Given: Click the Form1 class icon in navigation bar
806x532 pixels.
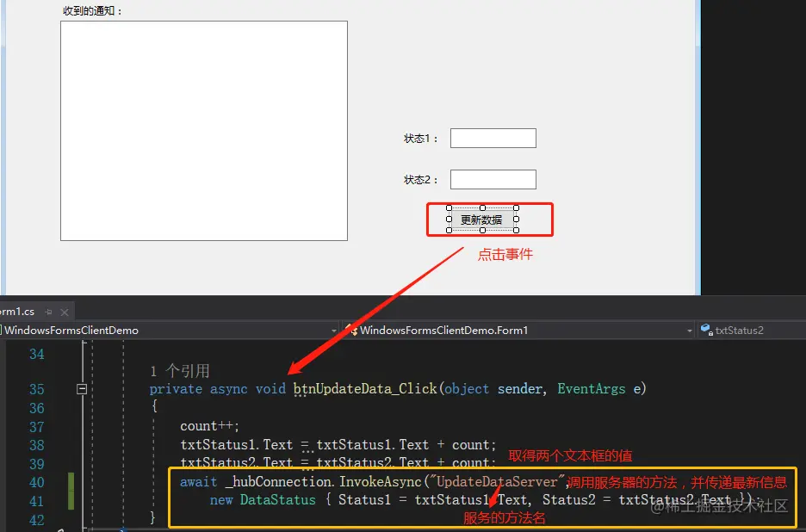Looking at the screenshot, I should click(351, 330).
